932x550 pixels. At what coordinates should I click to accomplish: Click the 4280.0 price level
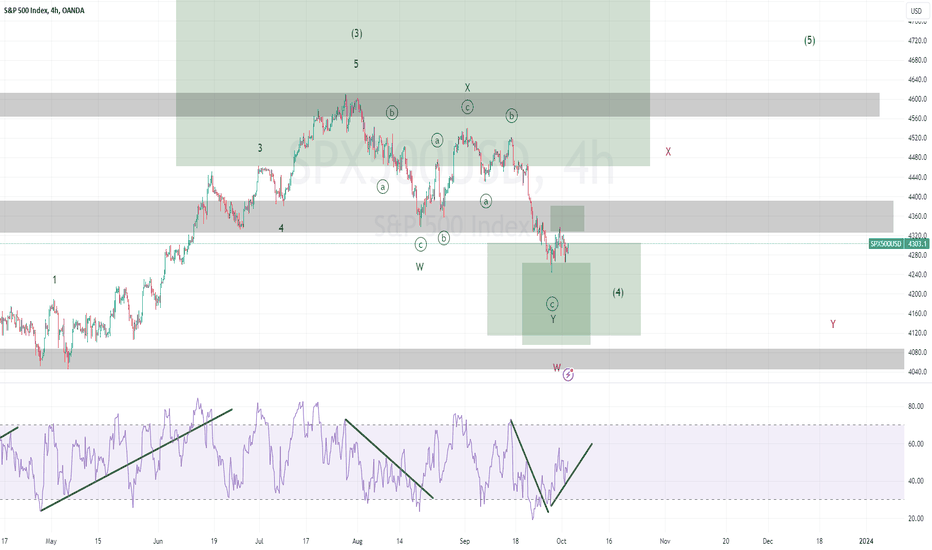coord(917,255)
